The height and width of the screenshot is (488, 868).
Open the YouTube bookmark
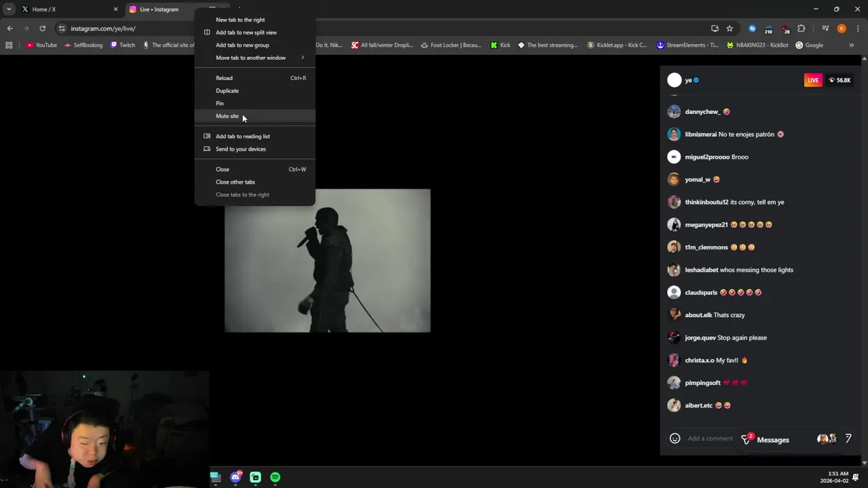(41, 45)
